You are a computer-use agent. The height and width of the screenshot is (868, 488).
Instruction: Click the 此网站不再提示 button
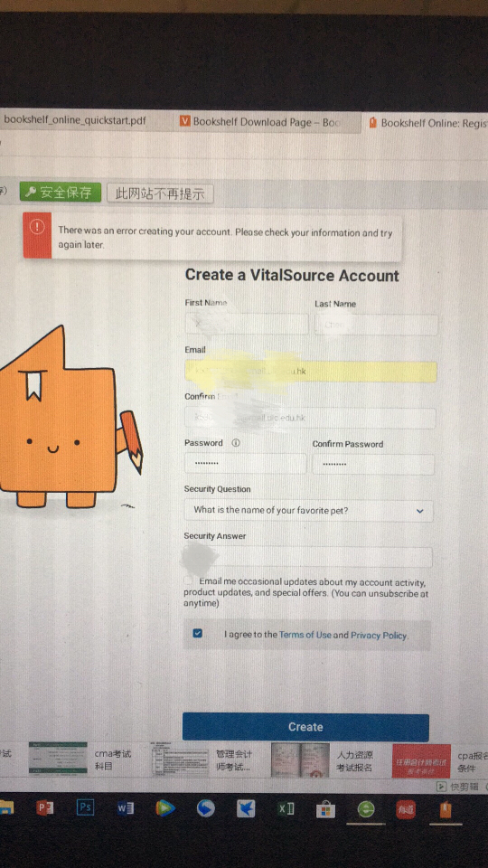(160, 193)
